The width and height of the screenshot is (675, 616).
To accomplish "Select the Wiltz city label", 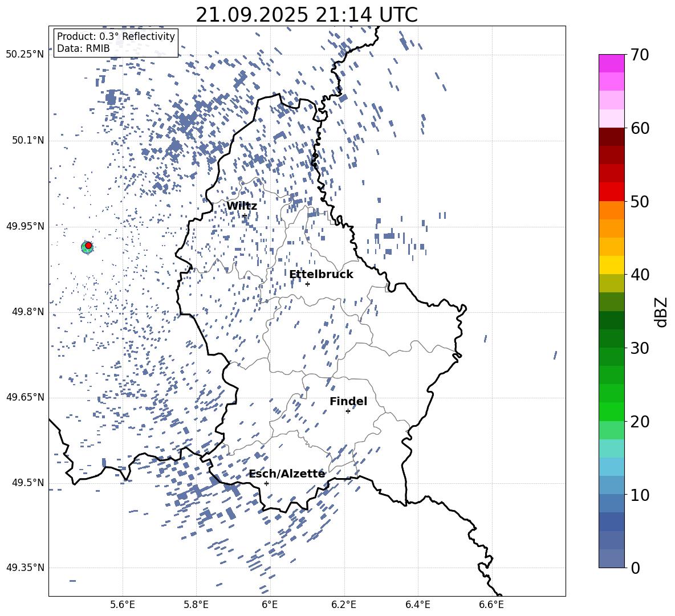I will click(x=242, y=206).
